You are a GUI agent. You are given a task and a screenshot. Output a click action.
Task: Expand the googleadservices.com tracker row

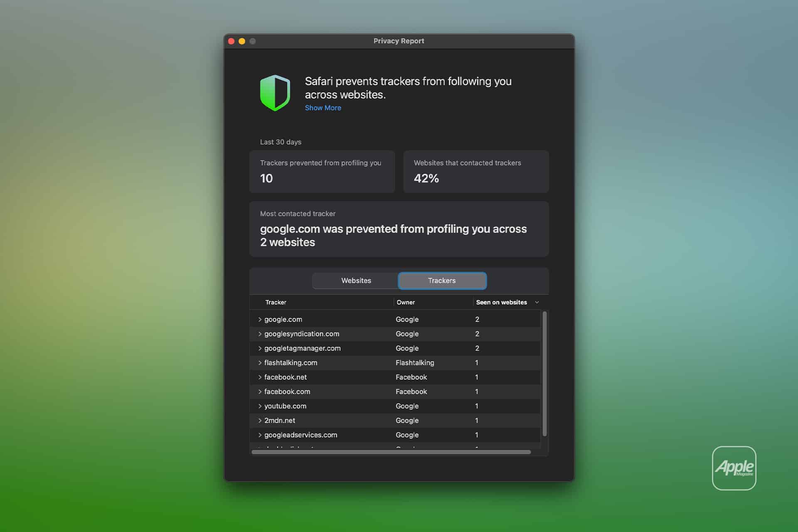click(260, 435)
